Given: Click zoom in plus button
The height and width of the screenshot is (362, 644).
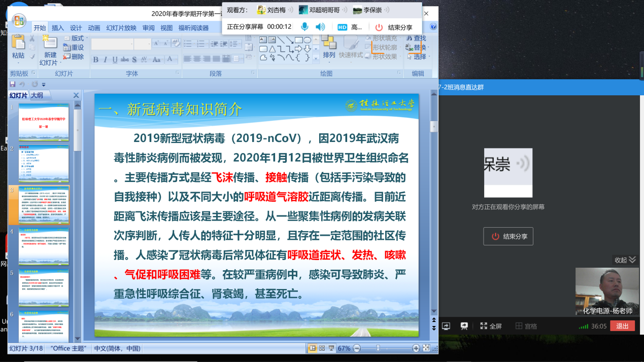Looking at the screenshot, I should [416, 348].
